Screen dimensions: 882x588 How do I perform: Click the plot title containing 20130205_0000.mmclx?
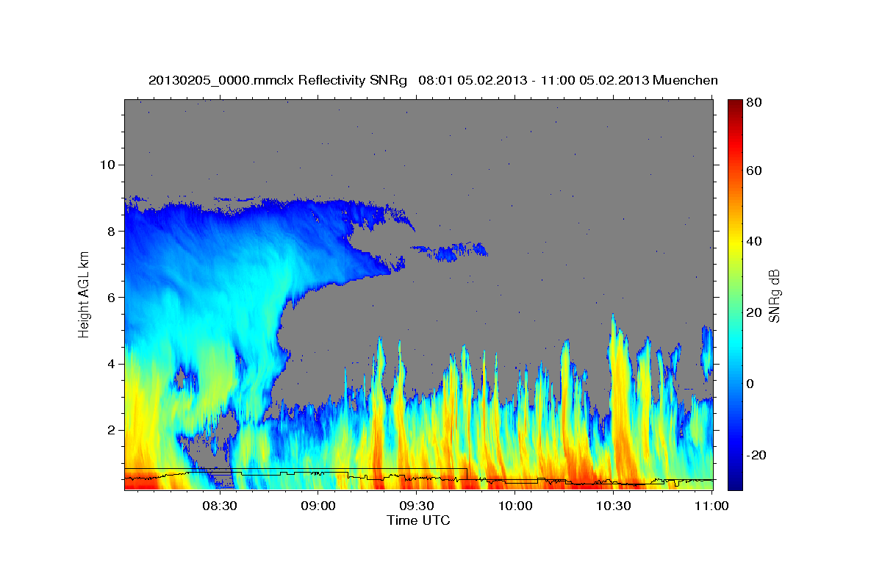click(x=433, y=80)
